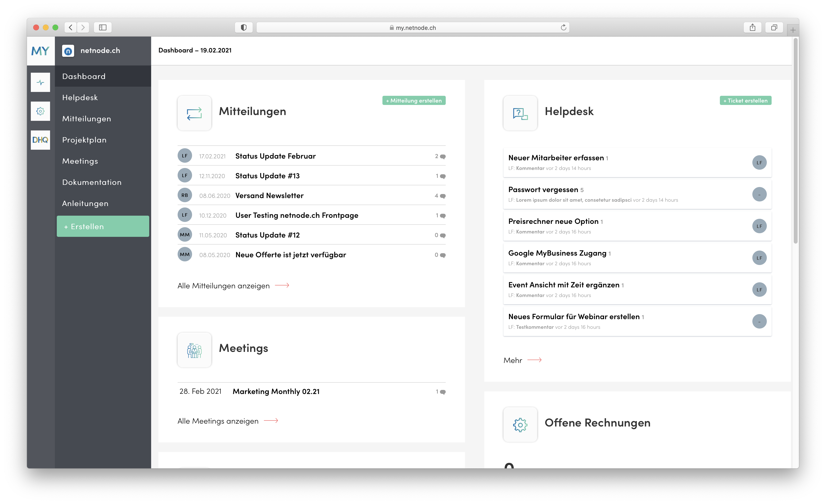Open meeting Marketing Monthly 02.21
This screenshot has height=504, width=826.
tap(276, 392)
